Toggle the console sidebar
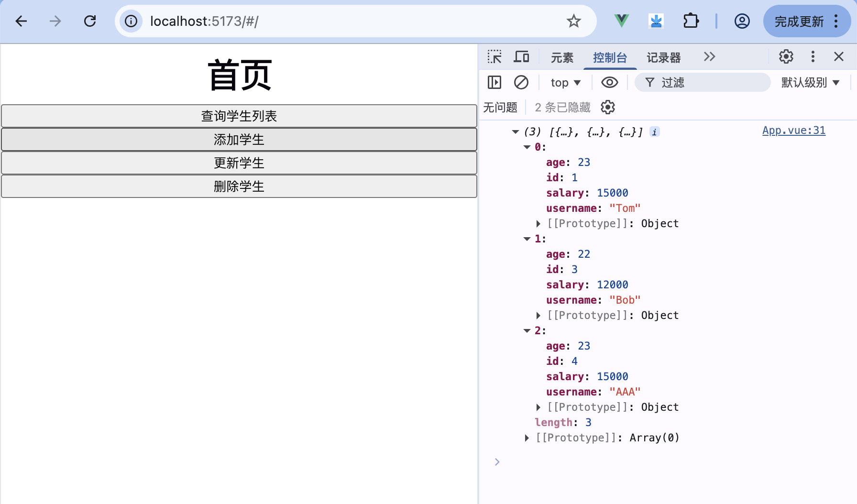This screenshot has height=504, width=857. (494, 82)
